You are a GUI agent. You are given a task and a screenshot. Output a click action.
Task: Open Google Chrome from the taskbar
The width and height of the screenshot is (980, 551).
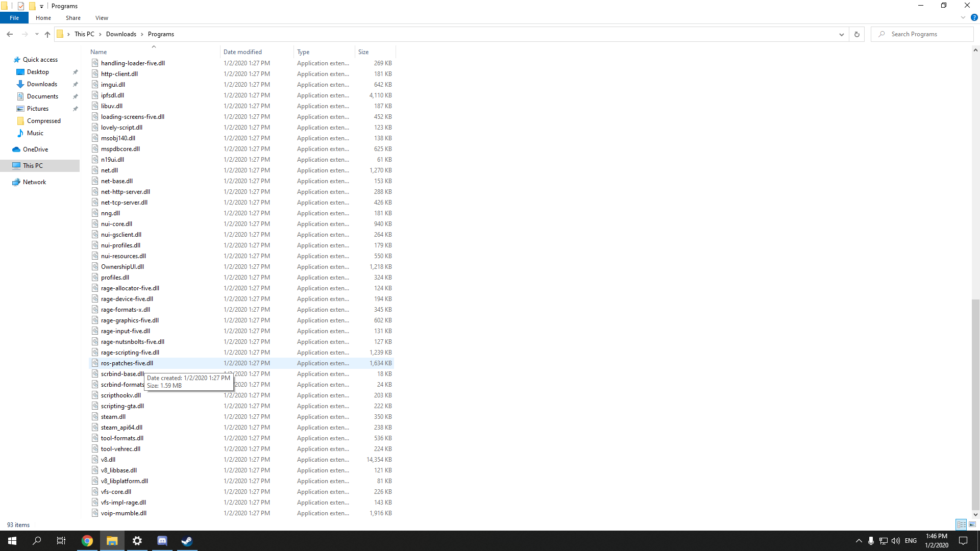click(87, 541)
